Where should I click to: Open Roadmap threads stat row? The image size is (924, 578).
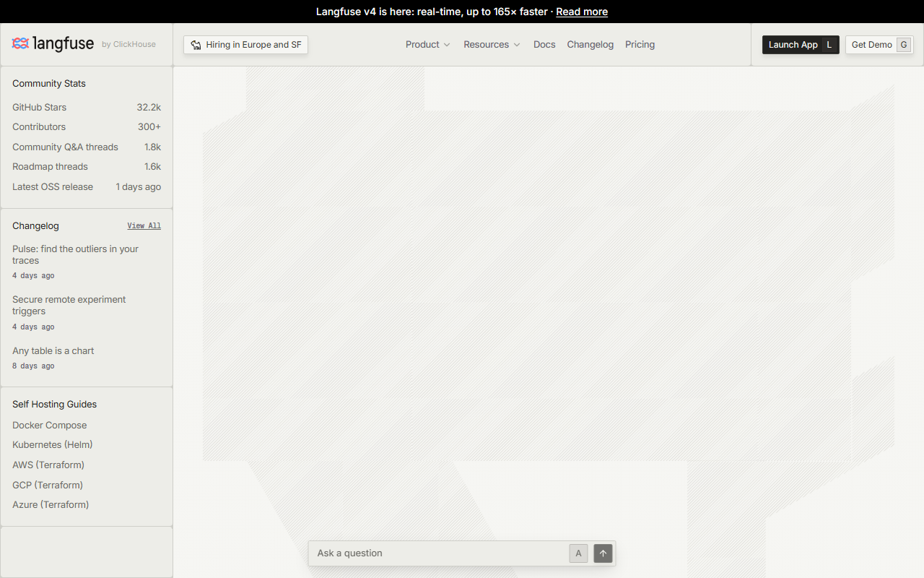click(x=87, y=167)
